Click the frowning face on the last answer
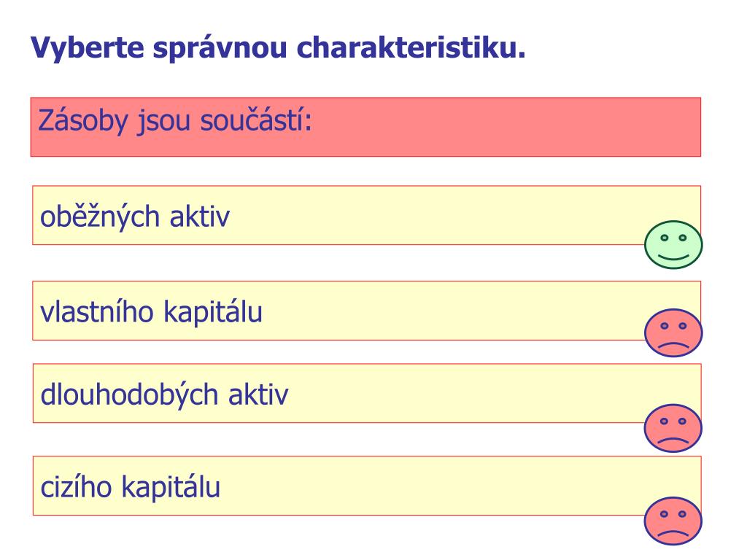This screenshot has width=747, height=560. point(673,521)
